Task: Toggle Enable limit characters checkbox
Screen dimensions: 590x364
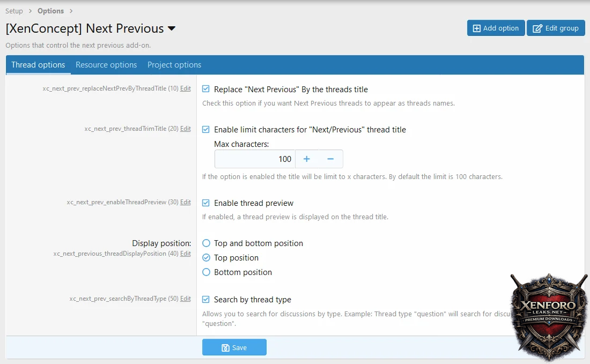Action: point(206,130)
